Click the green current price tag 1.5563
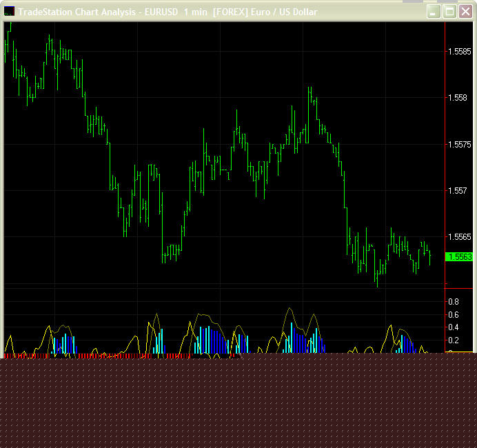This screenshot has width=477, height=448. pyautogui.click(x=459, y=256)
